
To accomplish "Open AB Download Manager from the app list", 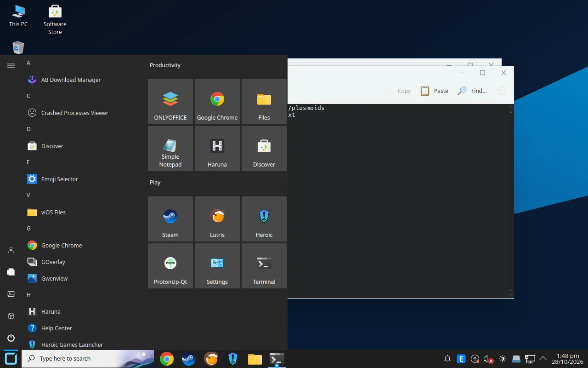I will 83,80.
